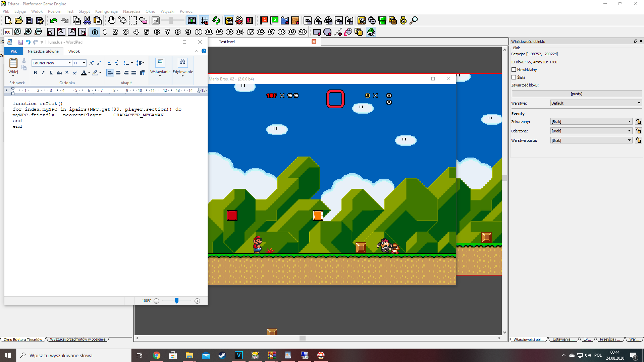Open the Wyszukaj przedmiotów w poziomie tab
This screenshot has width=644, height=362.
coord(78,339)
